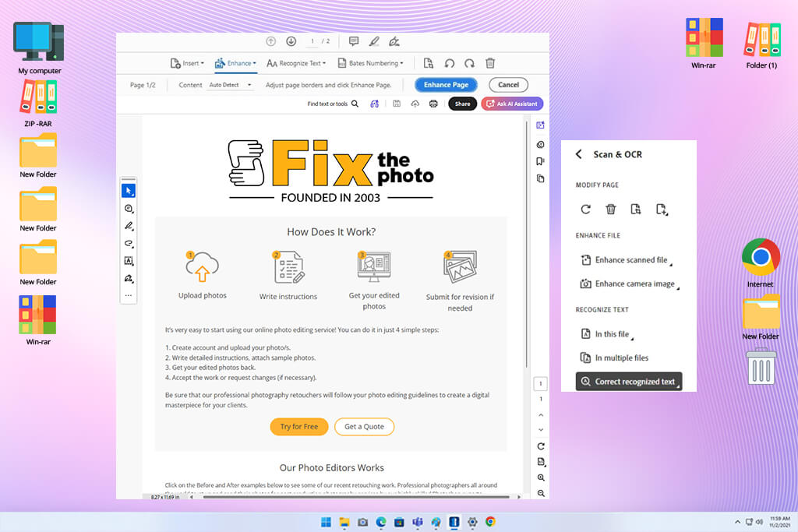798x532 pixels.
Task: Rotate page clockwise in toolbar
Action: tap(469, 63)
